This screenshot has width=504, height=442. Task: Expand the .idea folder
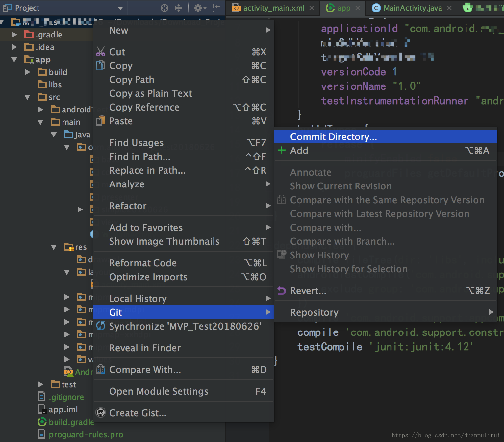pyautogui.click(x=14, y=47)
